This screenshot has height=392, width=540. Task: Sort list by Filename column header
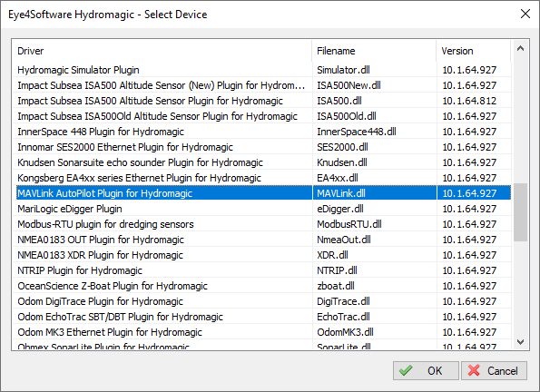pos(374,51)
